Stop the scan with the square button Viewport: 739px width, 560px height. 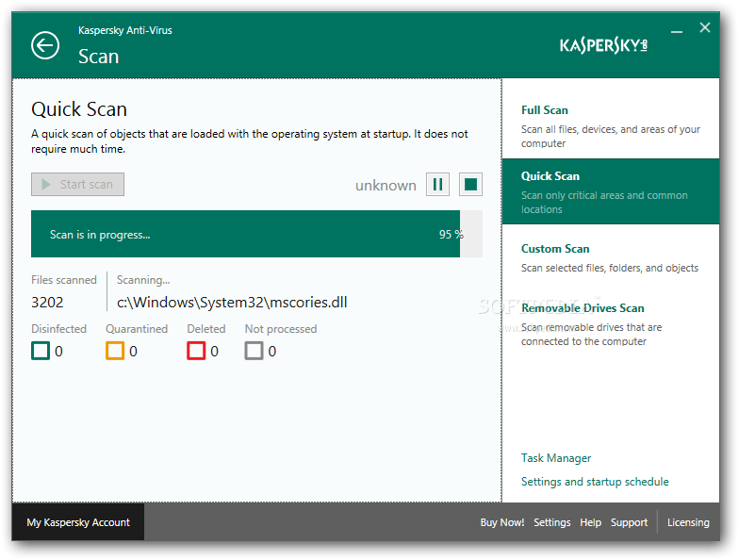pyautogui.click(x=470, y=185)
